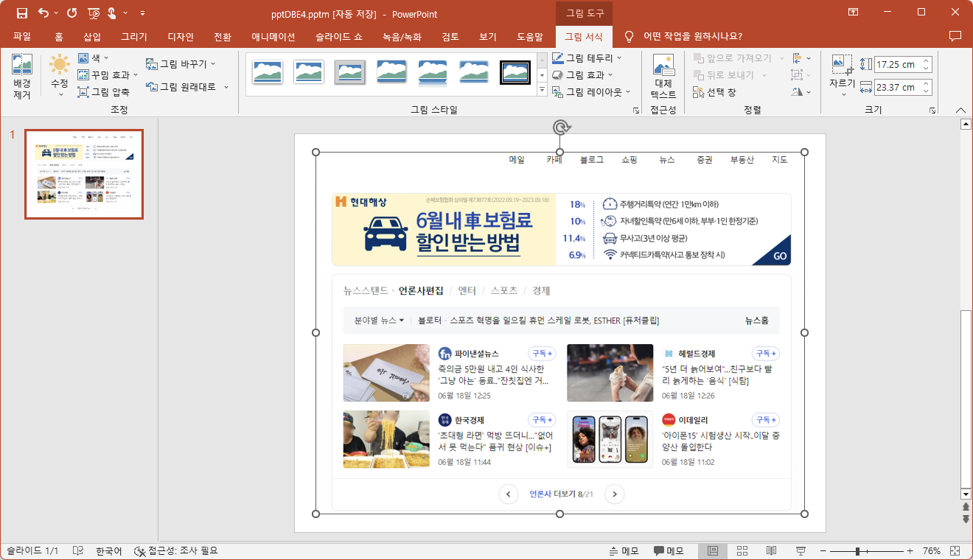This screenshot has width=973, height=560.
Task: Select third gray-framed picture style
Action: [x=350, y=72]
